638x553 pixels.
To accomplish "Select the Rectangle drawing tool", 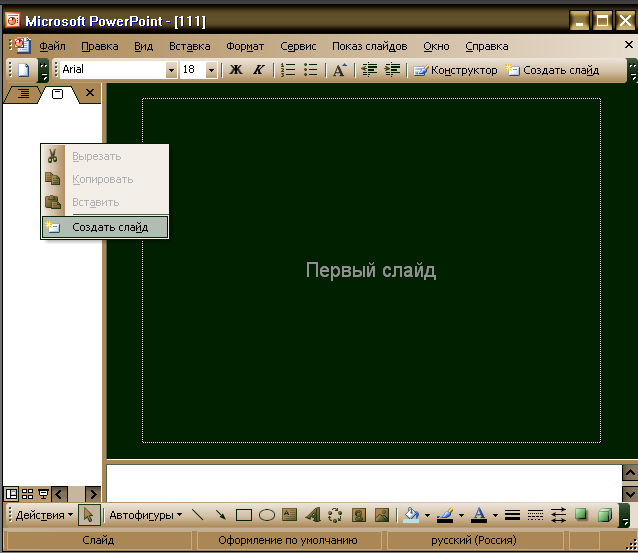I will [244, 515].
